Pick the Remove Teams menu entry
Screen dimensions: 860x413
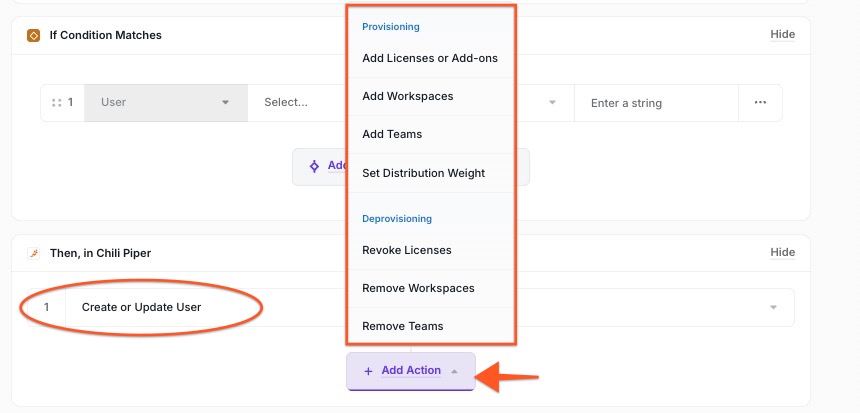403,326
